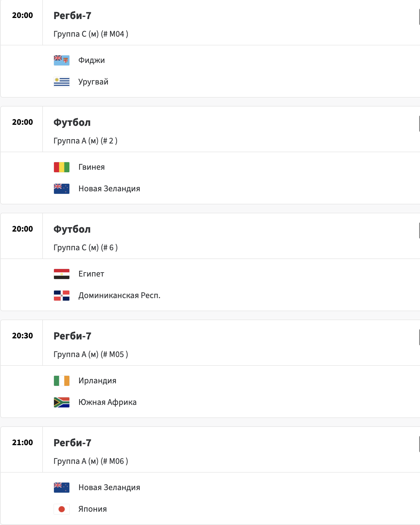Click the Ireland flag icon
Viewport: 420px width, 525px height.
pyautogui.click(x=61, y=381)
